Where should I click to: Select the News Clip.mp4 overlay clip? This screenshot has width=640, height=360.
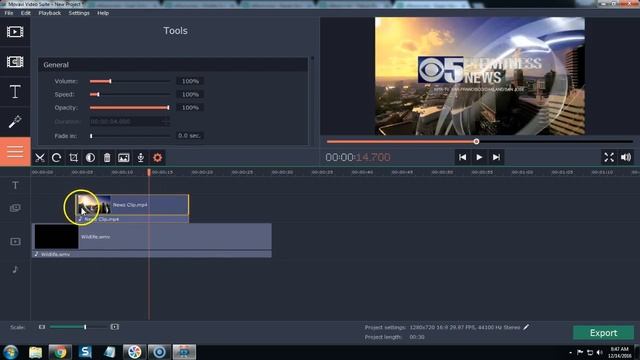click(132, 205)
